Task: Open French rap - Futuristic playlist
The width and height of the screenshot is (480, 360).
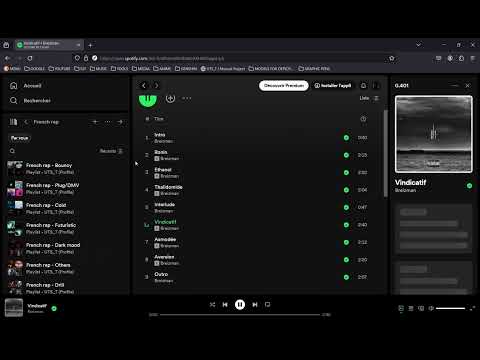Action: click(65, 228)
